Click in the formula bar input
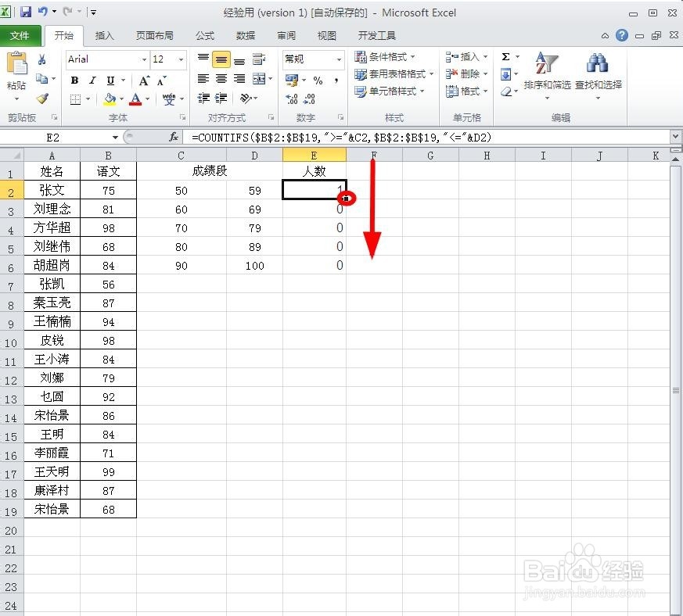Image resolution: width=683 pixels, height=616 pixels. point(427,138)
